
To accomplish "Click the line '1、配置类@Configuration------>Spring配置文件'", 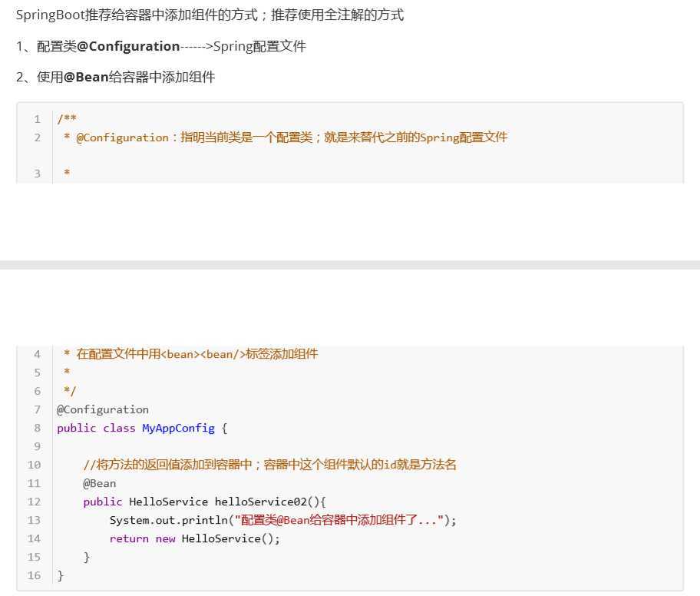I will [x=161, y=46].
